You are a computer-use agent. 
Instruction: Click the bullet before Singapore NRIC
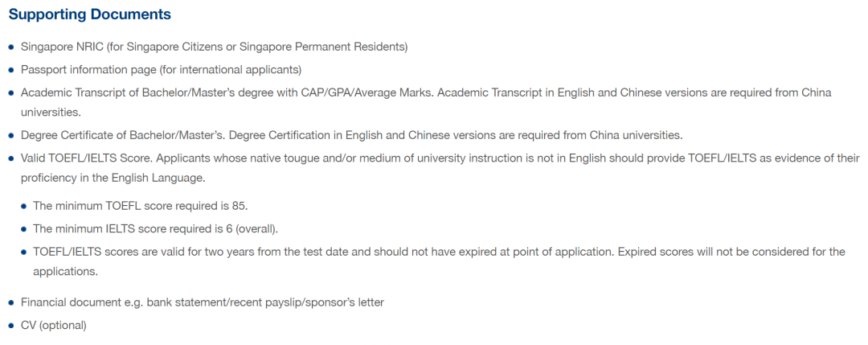point(11,47)
